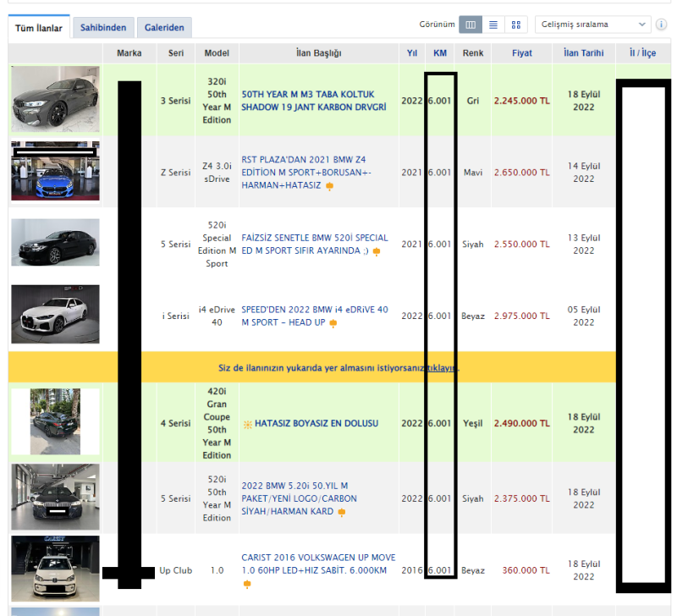The width and height of the screenshot is (677, 616).
Task: Switch to the list view icon
Action: click(493, 25)
